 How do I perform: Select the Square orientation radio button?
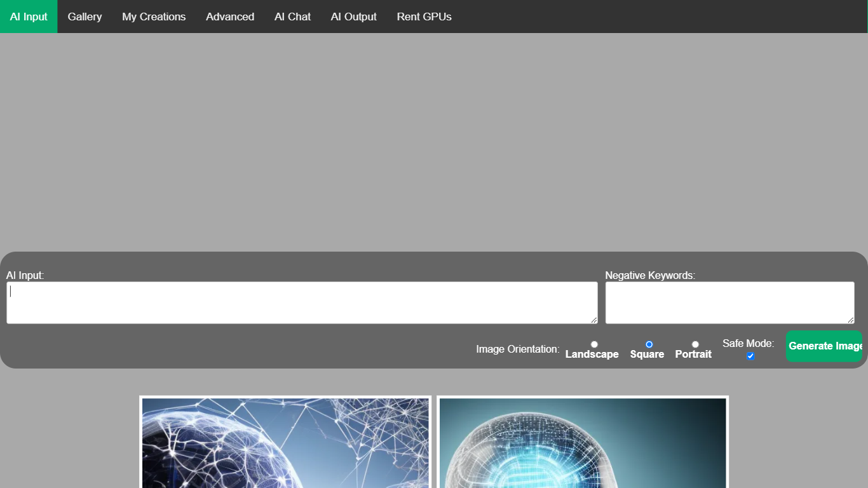[649, 344]
